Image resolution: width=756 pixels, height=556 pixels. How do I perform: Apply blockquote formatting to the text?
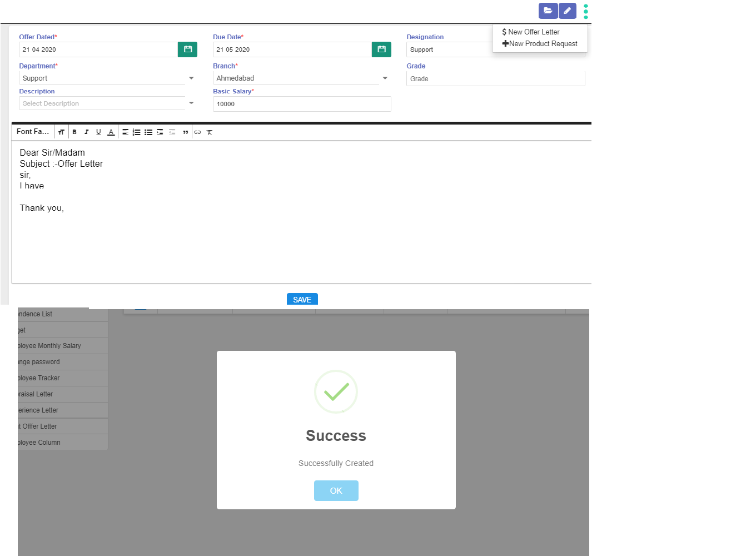(x=186, y=132)
